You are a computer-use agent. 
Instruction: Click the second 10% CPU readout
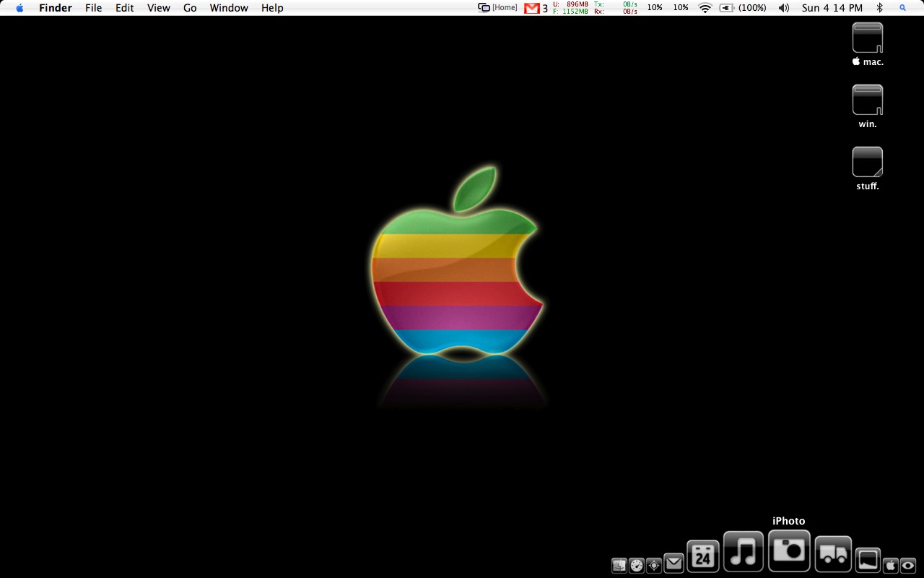click(681, 8)
